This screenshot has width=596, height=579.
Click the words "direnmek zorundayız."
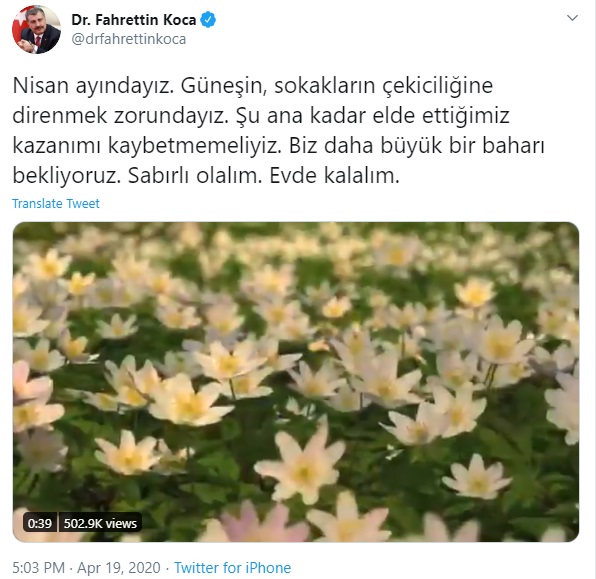[x=120, y=116]
